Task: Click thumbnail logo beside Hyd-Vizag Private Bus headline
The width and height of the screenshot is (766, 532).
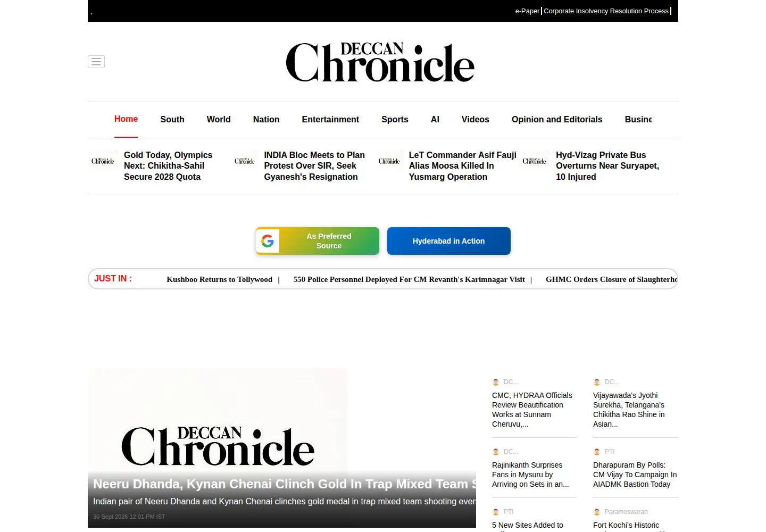Action: [x=534, y=161]
